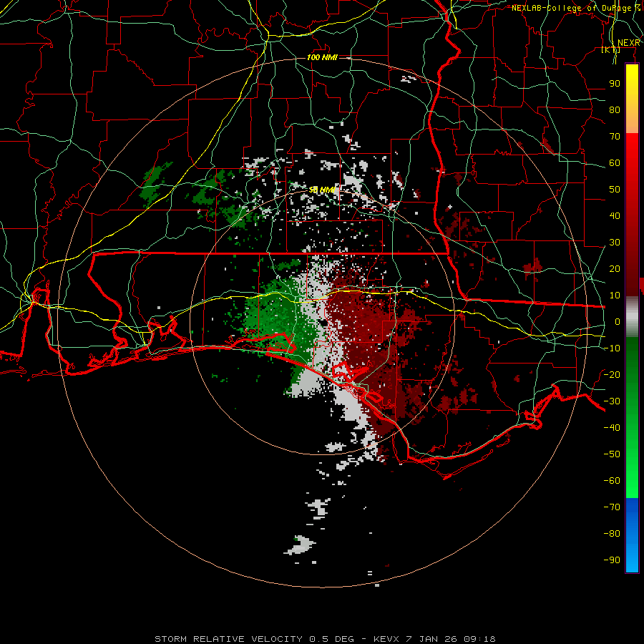Click the 100 NMI range ring label
The image size is (644, 644).
(322, 57)
